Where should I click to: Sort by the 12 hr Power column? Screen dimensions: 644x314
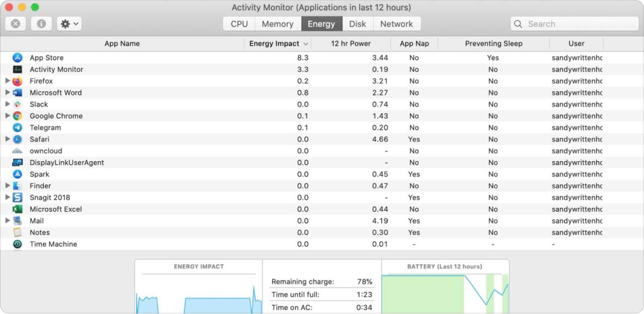[x=351, y=43]
